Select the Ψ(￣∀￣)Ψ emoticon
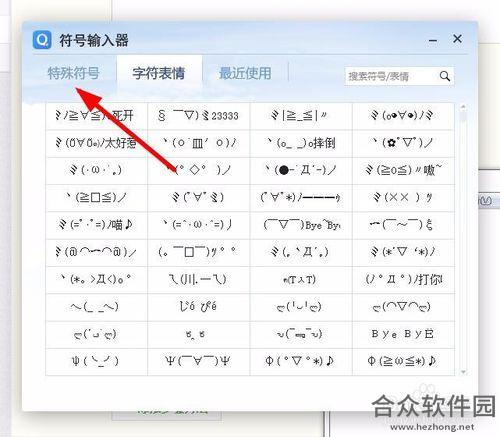The width and height of the screenshot is (500, 437). [x=199, y=362]
